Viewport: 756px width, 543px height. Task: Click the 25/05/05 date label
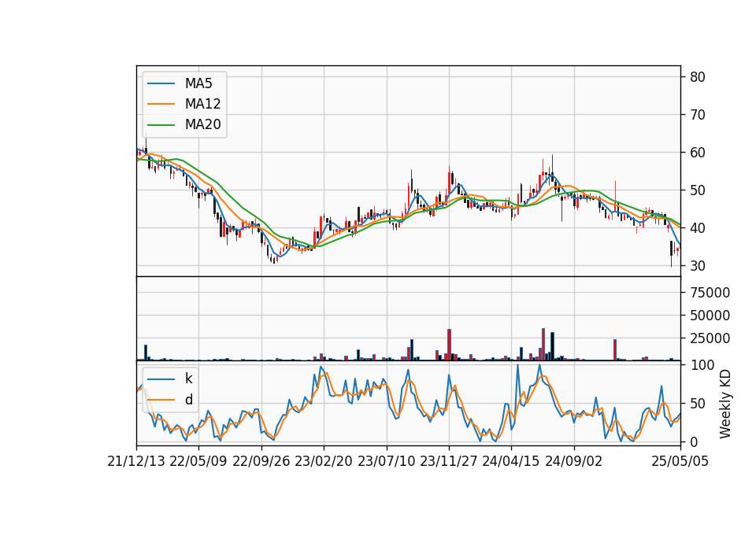click(x=680, y=461)
